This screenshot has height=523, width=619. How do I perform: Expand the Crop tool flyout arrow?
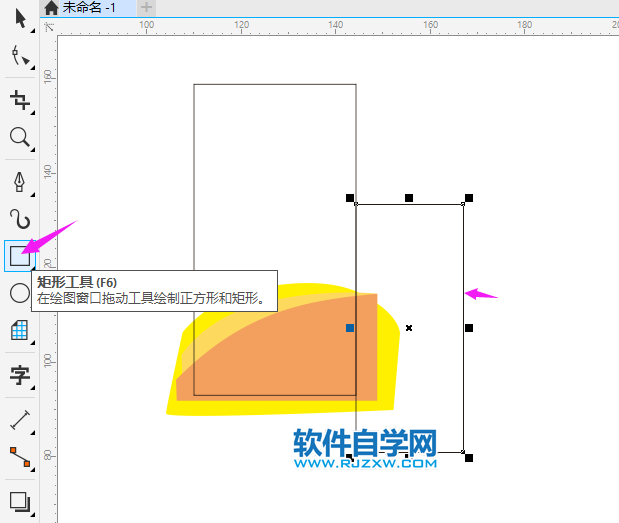(x=33, y=112)
